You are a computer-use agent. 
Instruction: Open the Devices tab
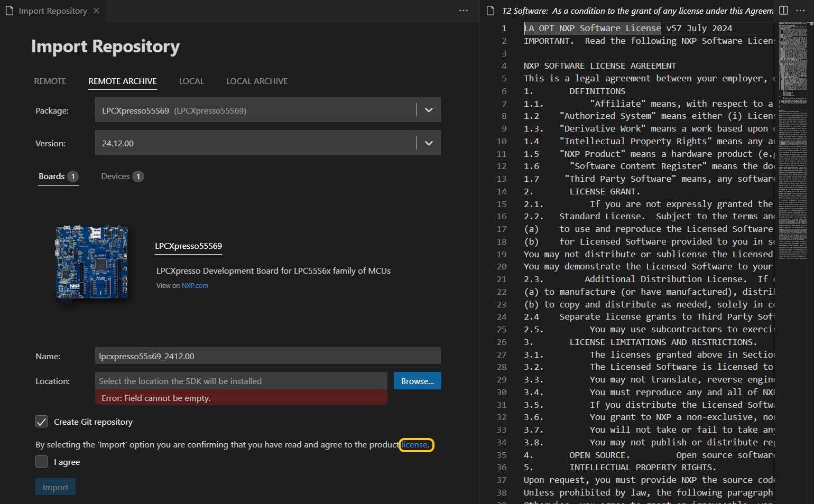tap(115, 176)
